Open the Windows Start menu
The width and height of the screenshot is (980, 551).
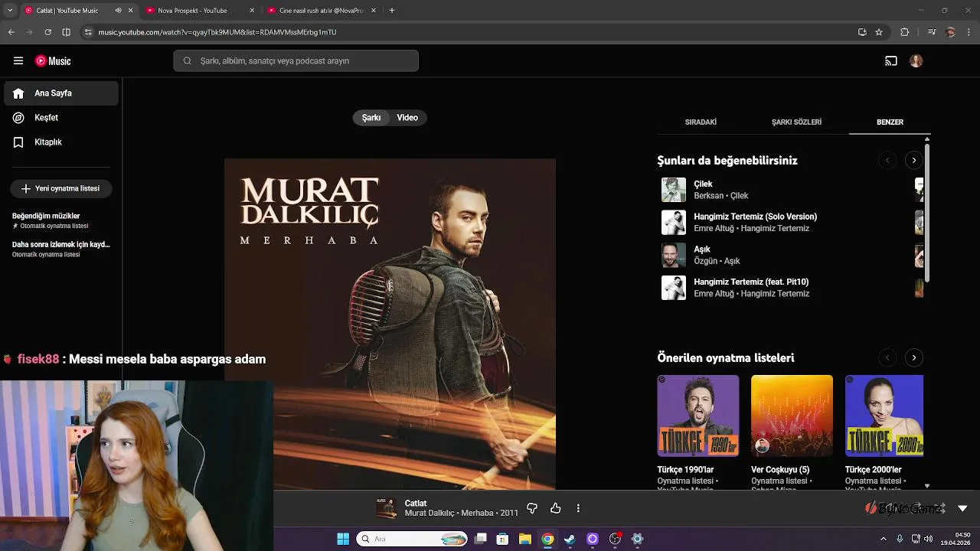343,539
